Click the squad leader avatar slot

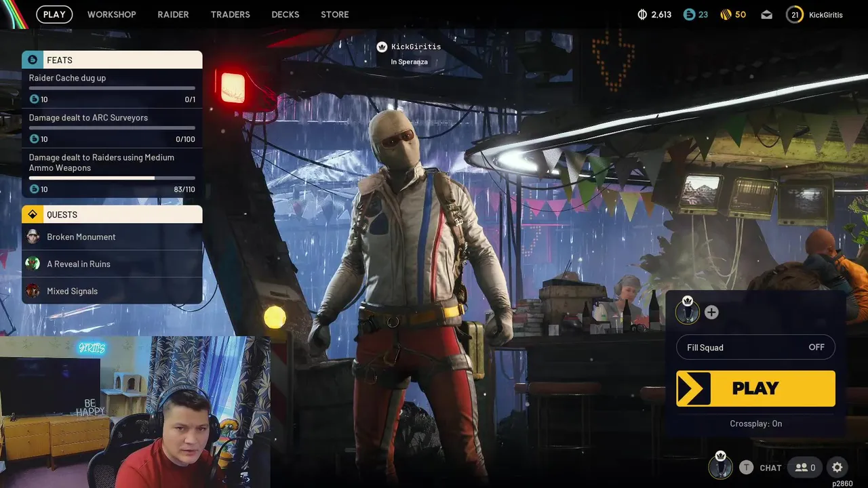pyautogui.click(x=688, y=311)
